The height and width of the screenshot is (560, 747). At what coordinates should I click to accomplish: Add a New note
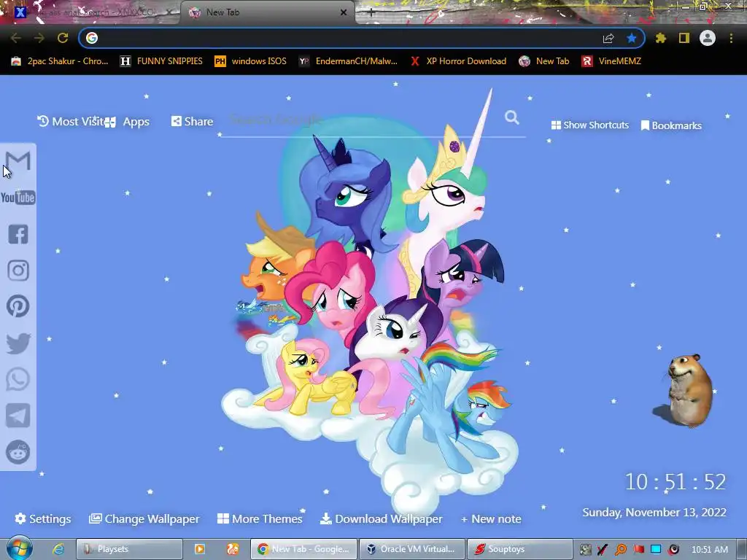pos(491,518)
